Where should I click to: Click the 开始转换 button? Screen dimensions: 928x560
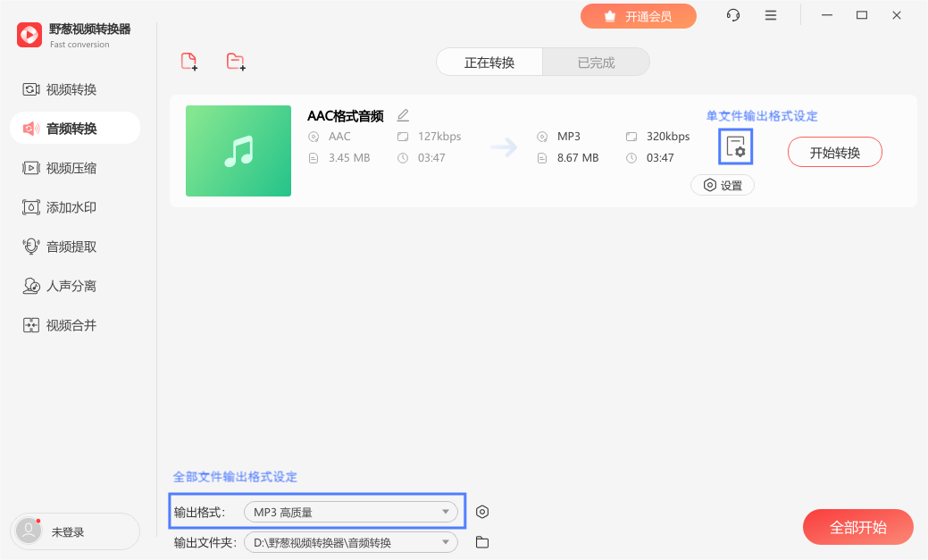pyautogui.click(x=834, y=152)
